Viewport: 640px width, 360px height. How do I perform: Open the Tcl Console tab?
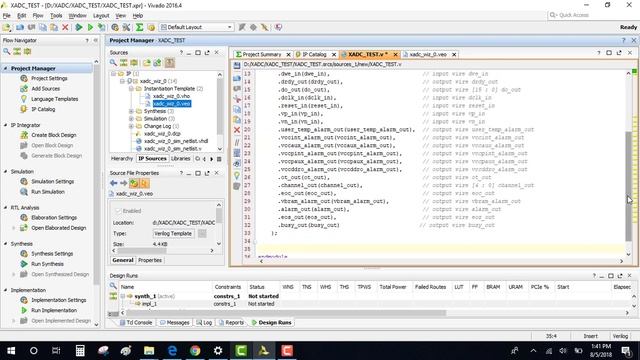[136, 322]
